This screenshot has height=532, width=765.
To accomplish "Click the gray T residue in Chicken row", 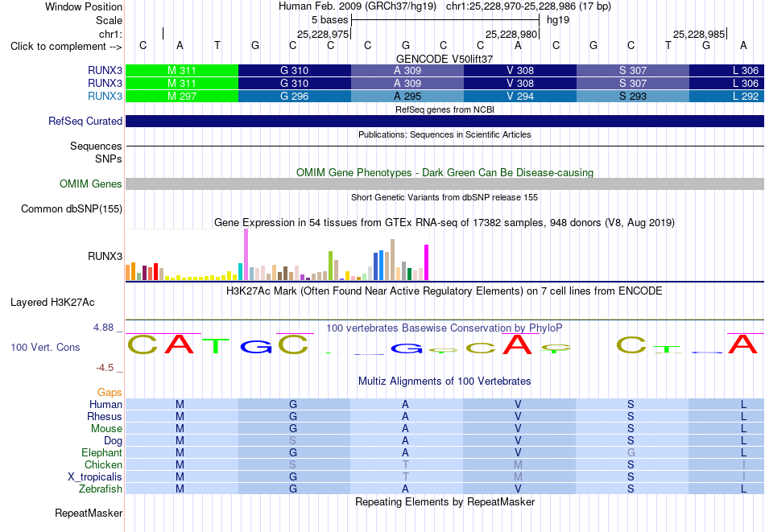I will click(405, 464).
